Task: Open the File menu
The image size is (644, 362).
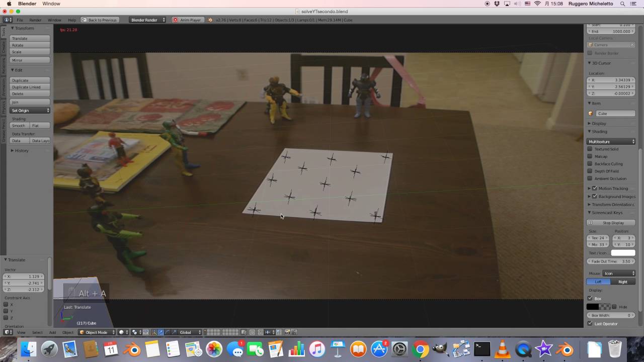Action: tap(20, 20)
